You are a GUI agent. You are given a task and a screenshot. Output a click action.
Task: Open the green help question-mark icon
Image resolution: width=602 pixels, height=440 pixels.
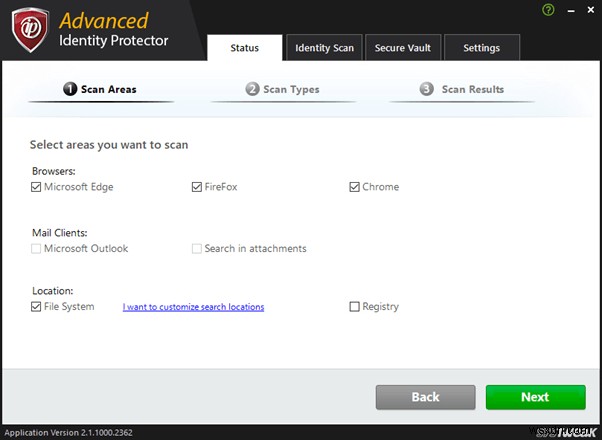(x=548, y=10)
